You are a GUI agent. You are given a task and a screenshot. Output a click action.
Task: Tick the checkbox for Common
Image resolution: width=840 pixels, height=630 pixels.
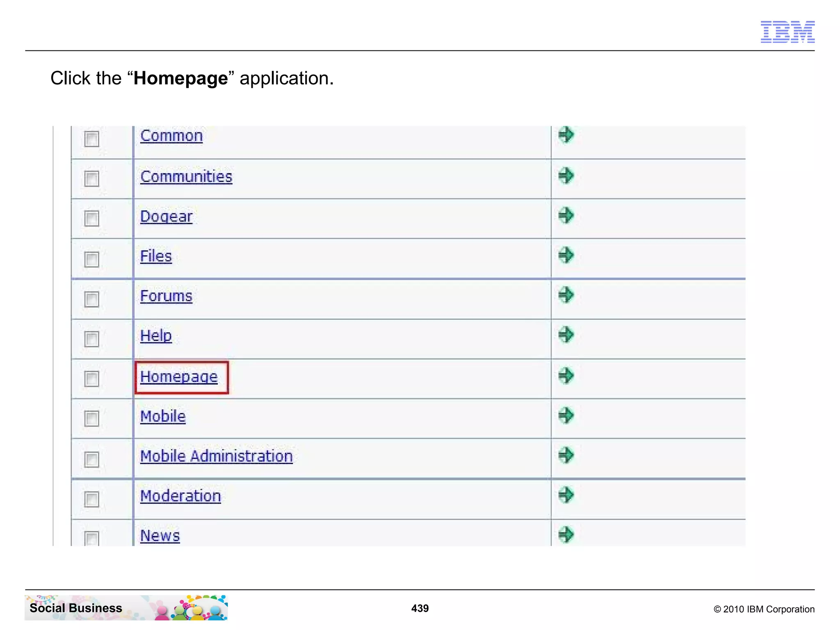(x=91, y=139)
